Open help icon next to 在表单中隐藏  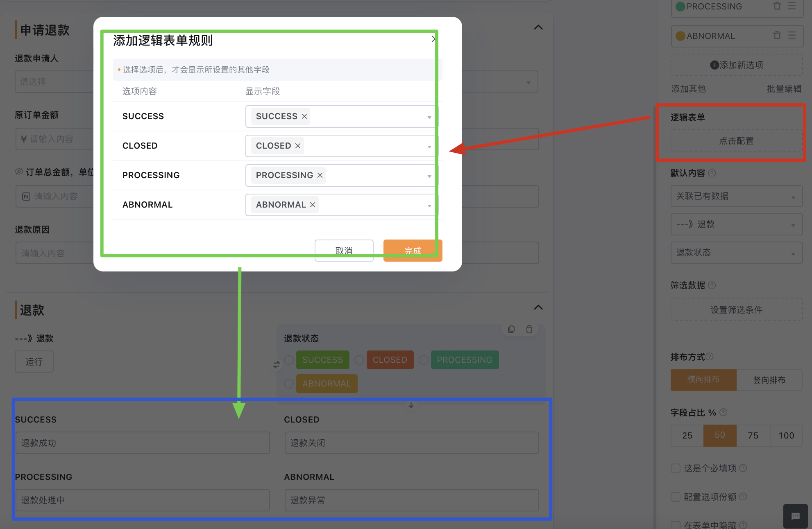coord(743,524)
